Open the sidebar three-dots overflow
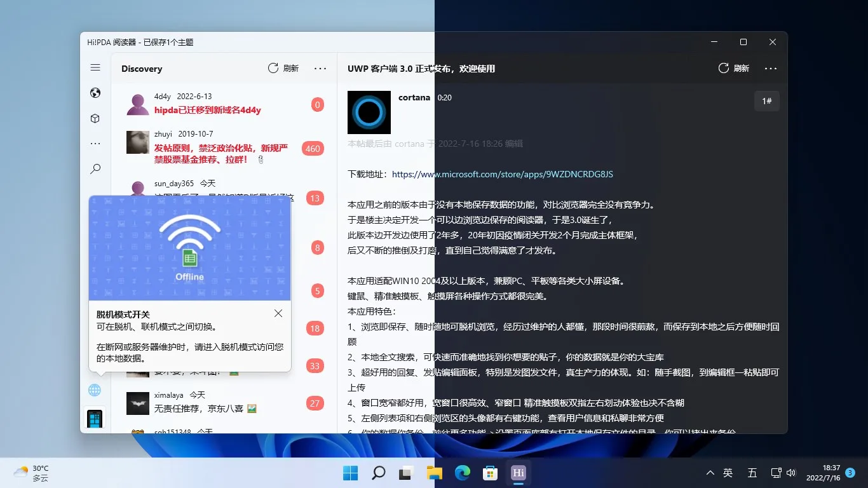868x488 pixels. click(x=95, y=144)
